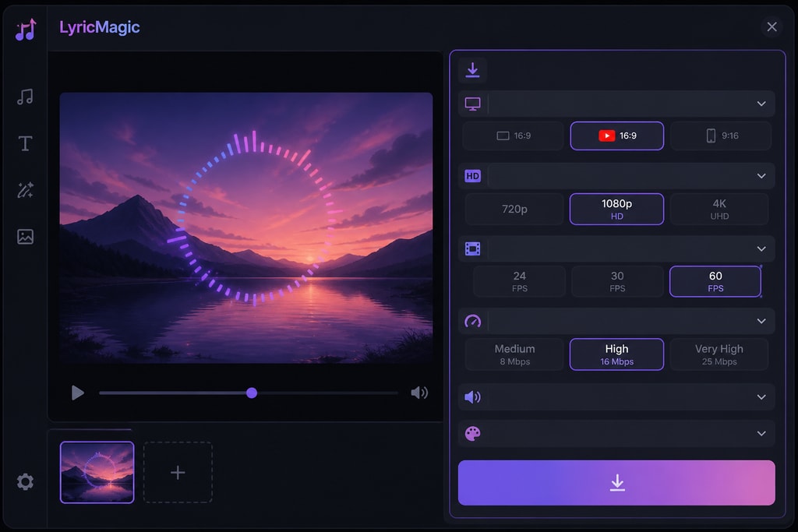This screenshot has width=798, height=532.
Task: Choose 720p resolution
Action: (514, 209)
